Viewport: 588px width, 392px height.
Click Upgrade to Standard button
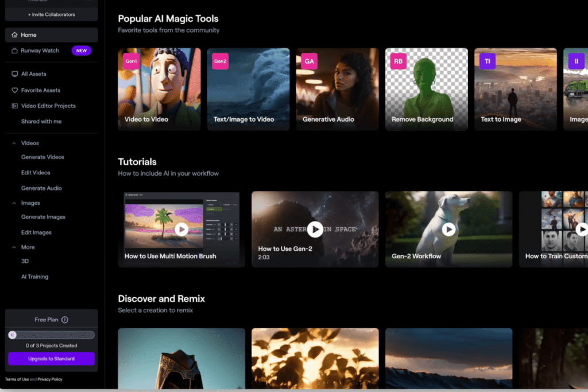51,359
